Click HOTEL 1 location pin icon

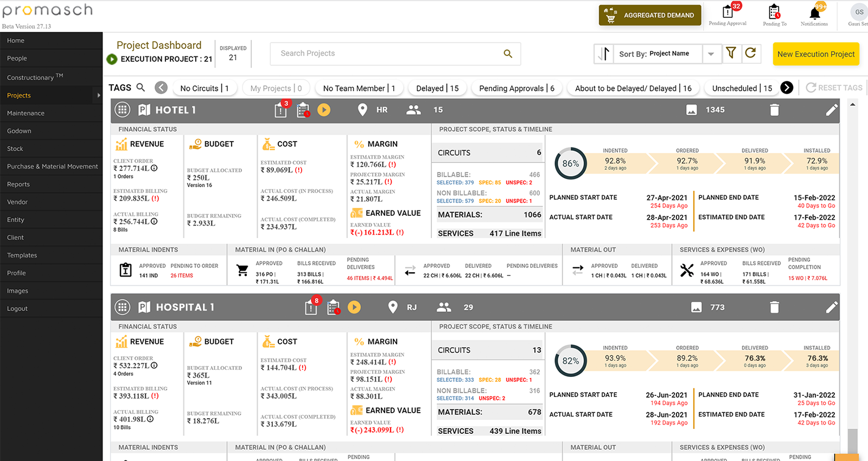point(362,110)
